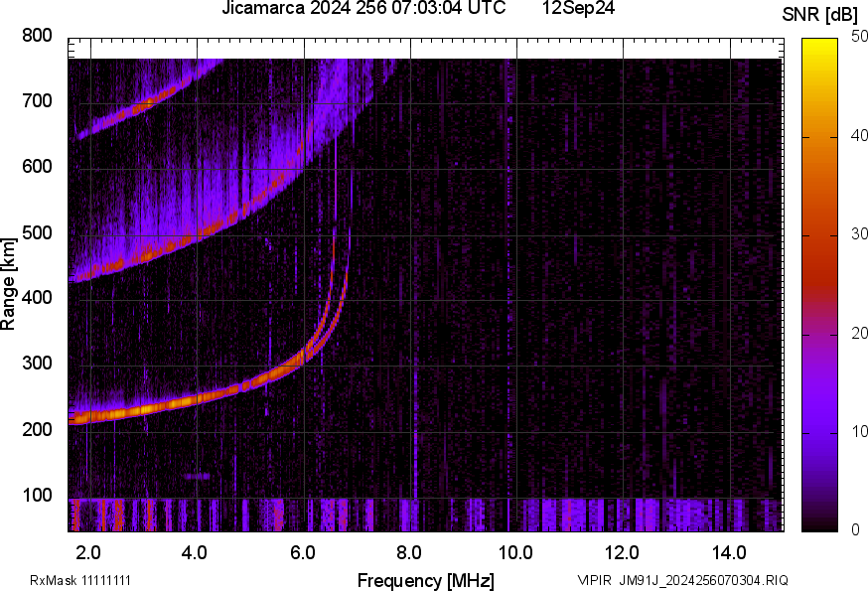Click the frequency tick label 14.0

click(729, 553)
